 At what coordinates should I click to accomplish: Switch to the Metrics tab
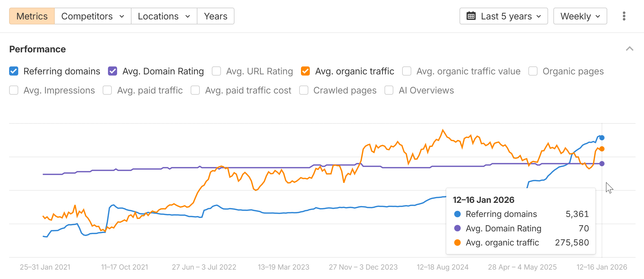(32, 16)
